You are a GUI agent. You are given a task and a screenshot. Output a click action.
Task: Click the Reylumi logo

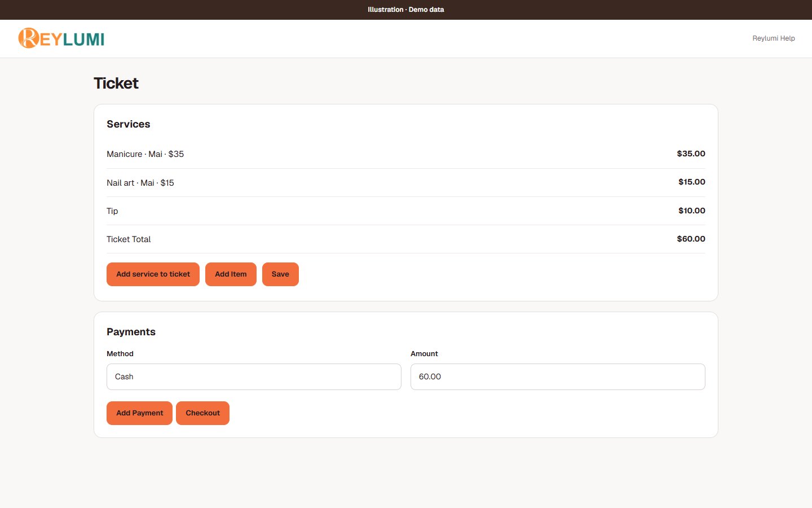[61, 38]
